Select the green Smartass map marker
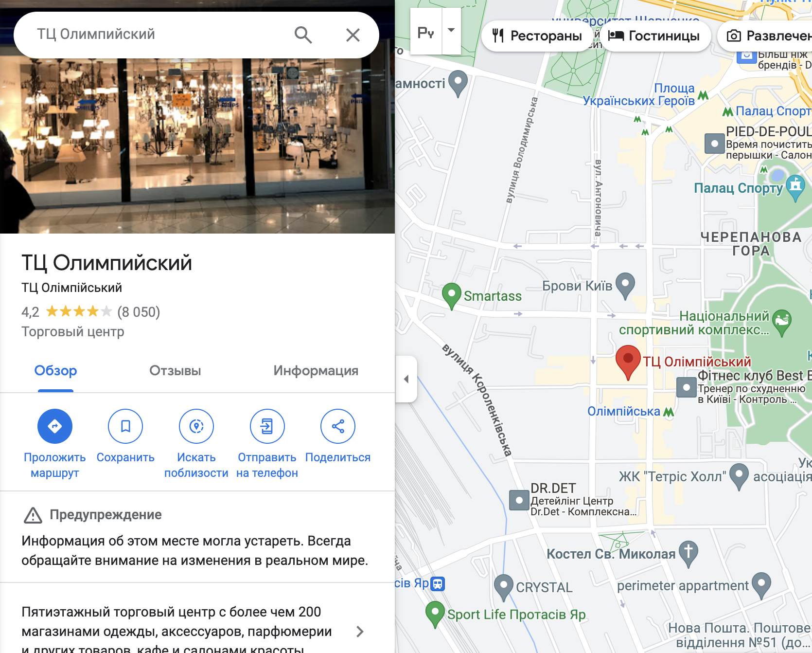Image resolution: width=812 pixels, height=653 pixels. 451,296
